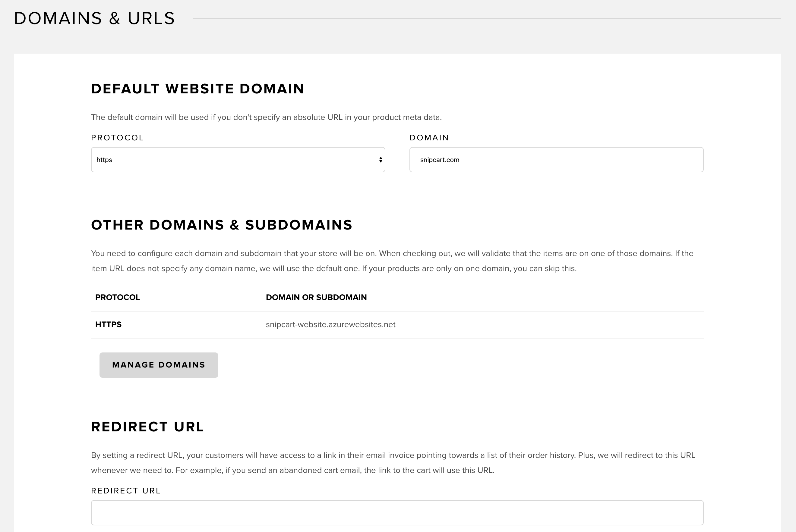Click the snipcart-website.azurewebsites.net domain entry
Image resolution: width=796 pixels, height=532 pixels.
pos(330,325)
